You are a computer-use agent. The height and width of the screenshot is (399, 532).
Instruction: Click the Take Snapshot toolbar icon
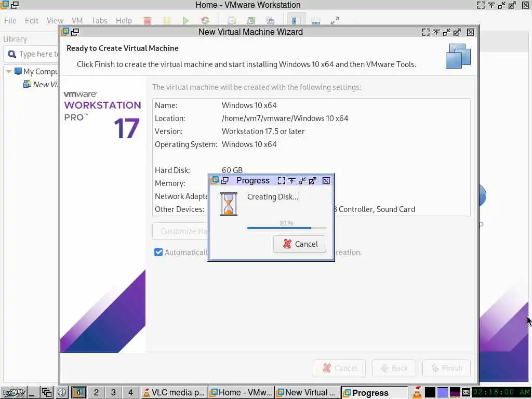tap(232, 21)
